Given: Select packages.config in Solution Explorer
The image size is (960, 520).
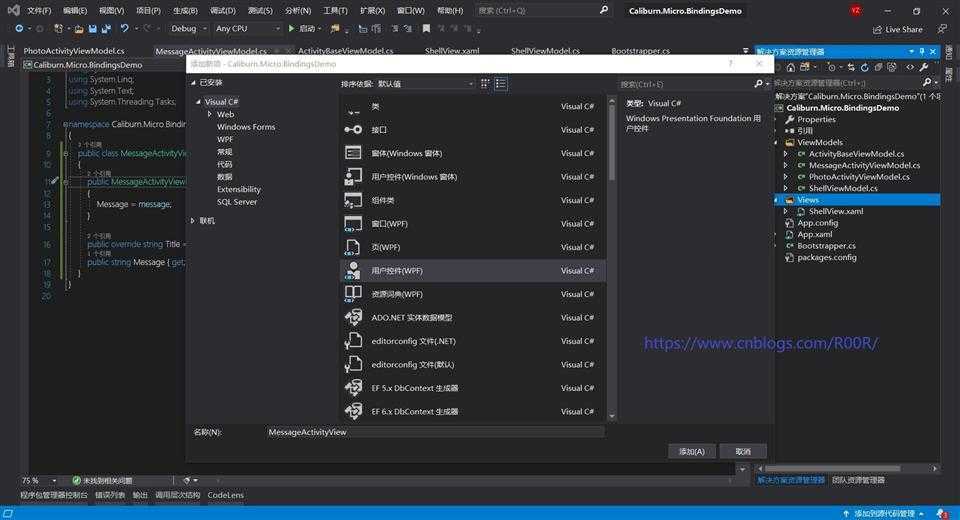Looking at the screenshot, I should click(x=827, y=257).
